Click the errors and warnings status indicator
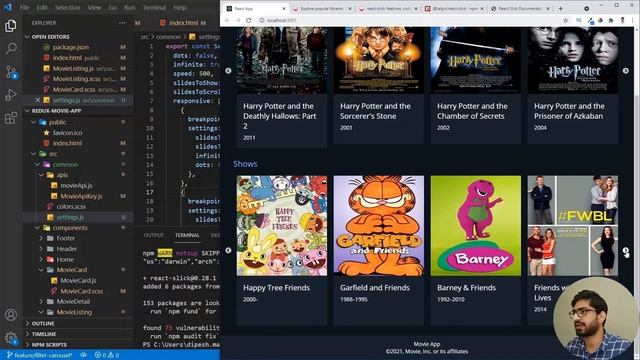 (107, 355)
